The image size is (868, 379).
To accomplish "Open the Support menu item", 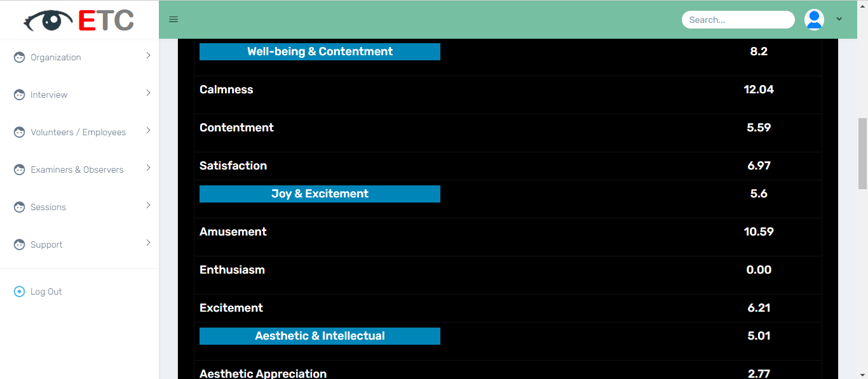I will click(79, 244).
